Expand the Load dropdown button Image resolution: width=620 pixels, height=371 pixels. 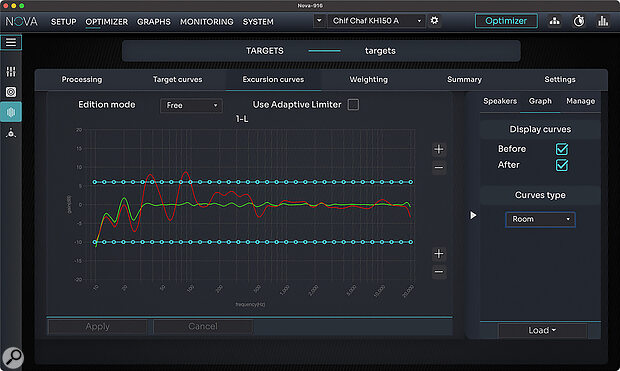[x=542, y=330]
